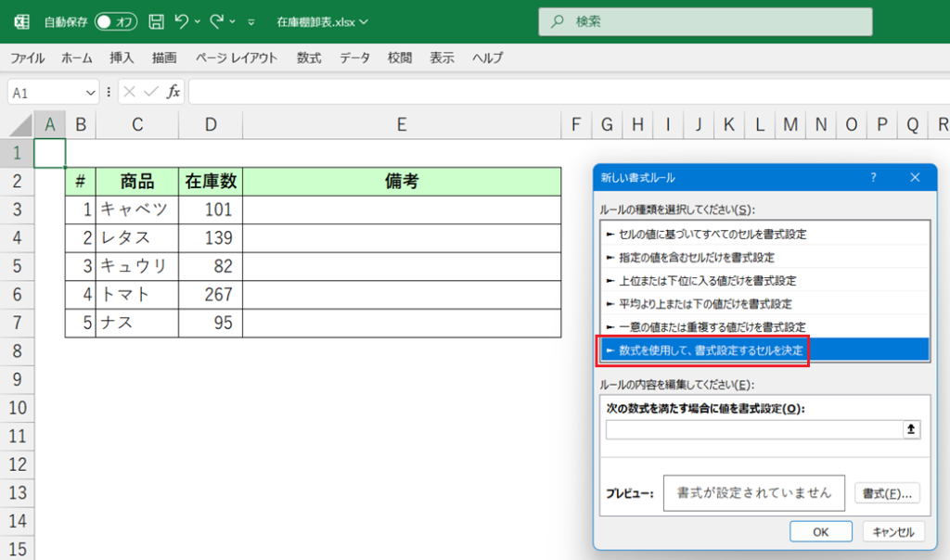Select column E header

(402, 125)
